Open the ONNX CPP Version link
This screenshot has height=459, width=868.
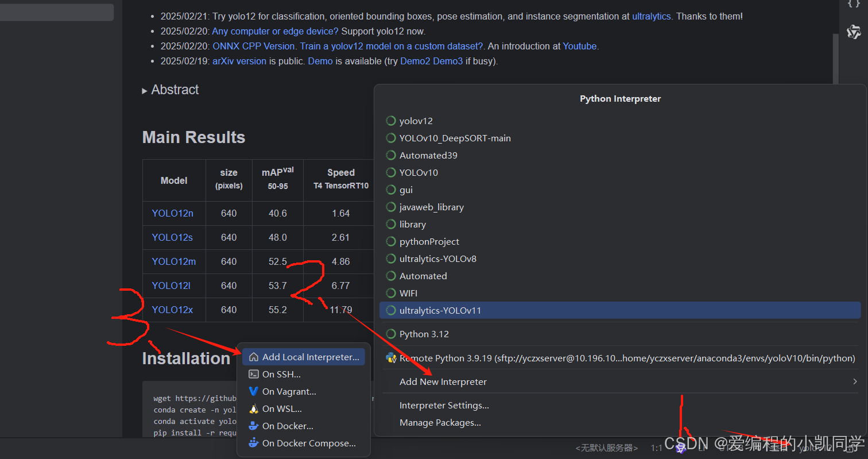(x=254, y=47)
